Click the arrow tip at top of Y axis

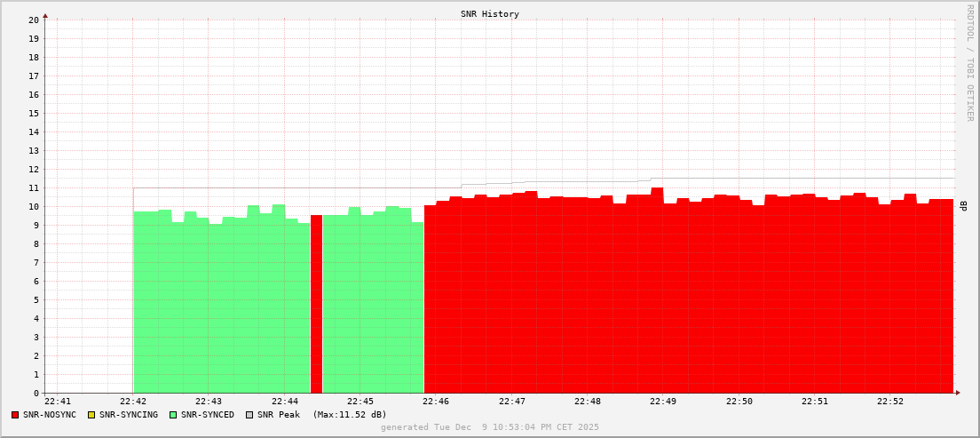coord(45,15)
